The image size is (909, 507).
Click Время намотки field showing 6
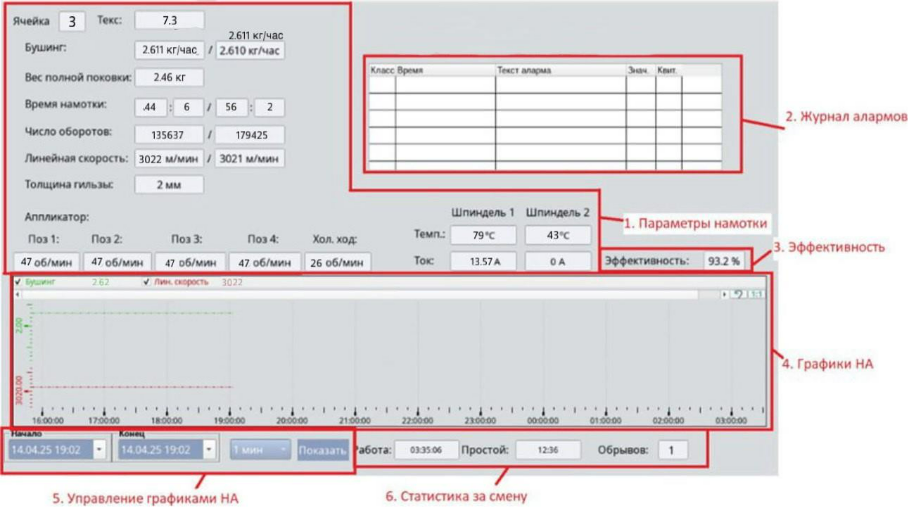click(x=187, y=107)
